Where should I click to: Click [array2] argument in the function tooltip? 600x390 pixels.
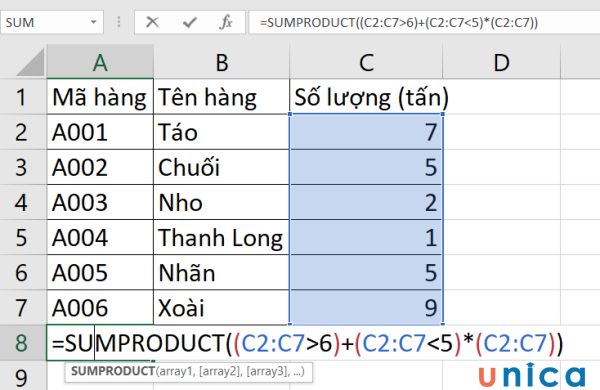point(220,372)
